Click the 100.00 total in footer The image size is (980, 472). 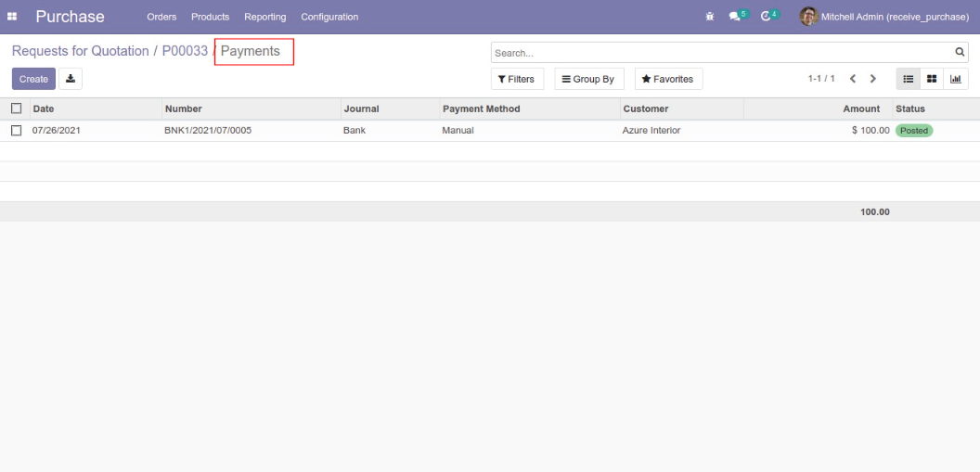[874, 211]
